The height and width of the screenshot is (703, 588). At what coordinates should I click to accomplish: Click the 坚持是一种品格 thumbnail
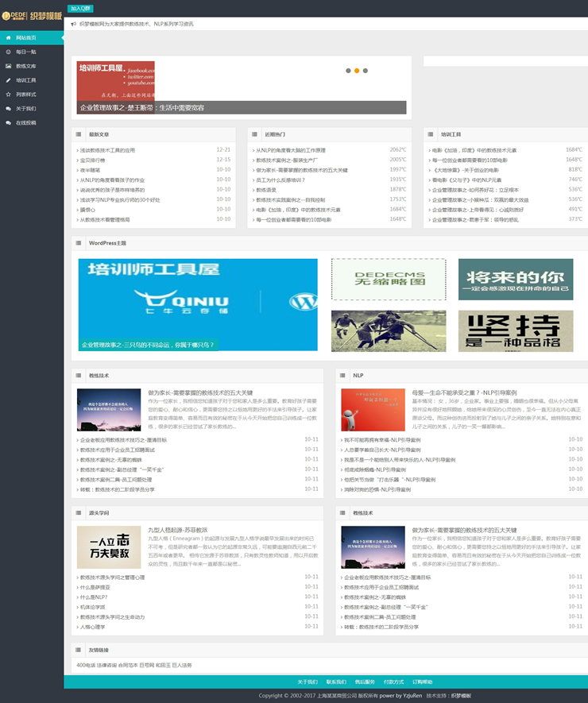tap(515, 331)
